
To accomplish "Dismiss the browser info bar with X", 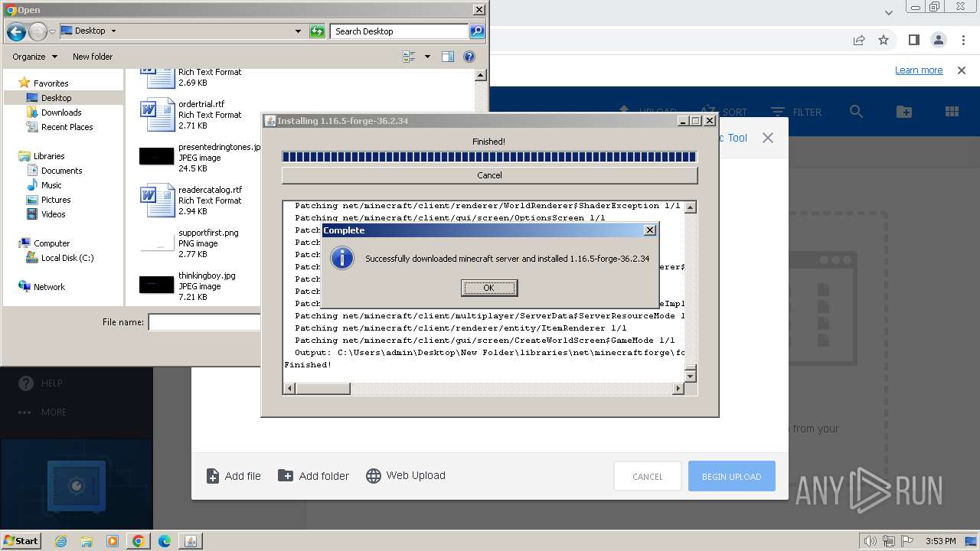I will click(961, 70).
